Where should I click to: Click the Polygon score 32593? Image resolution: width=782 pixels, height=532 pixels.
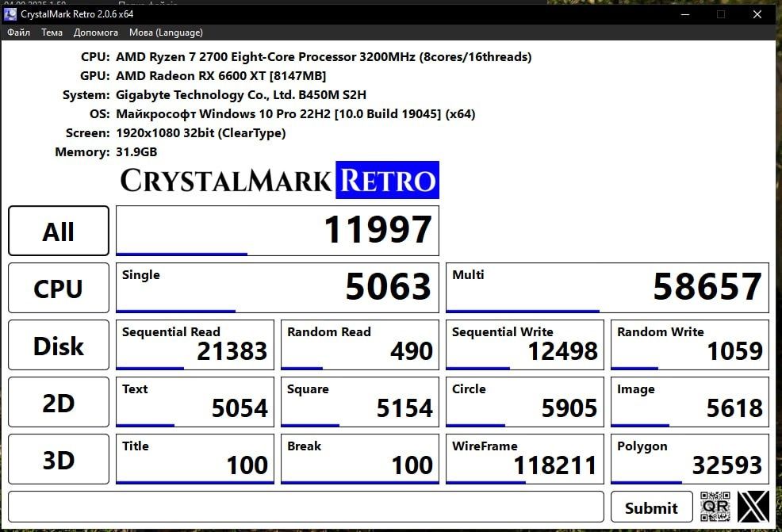(x=690, y=459)
